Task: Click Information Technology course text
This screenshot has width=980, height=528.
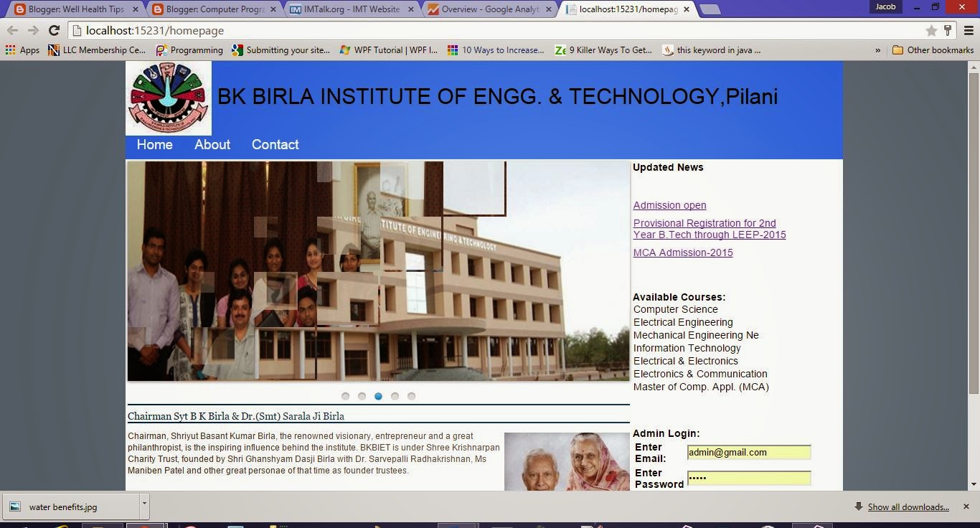Action: tap(687, 348)
